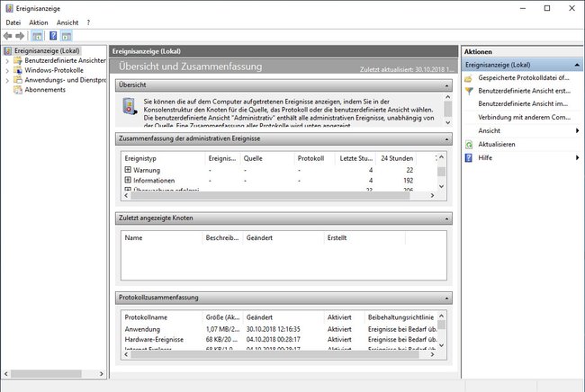Click the Benutzerdefinierte Ansichten folder icon
Viewport: 585px width, 392px height.
(x=18, y=60)
